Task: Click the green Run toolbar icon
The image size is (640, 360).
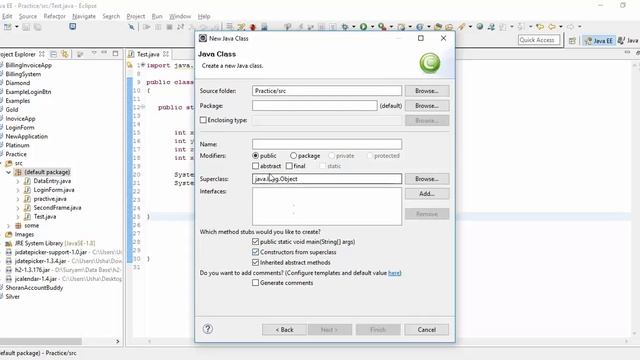Action: pyautogui.click(x=363, y=27)
